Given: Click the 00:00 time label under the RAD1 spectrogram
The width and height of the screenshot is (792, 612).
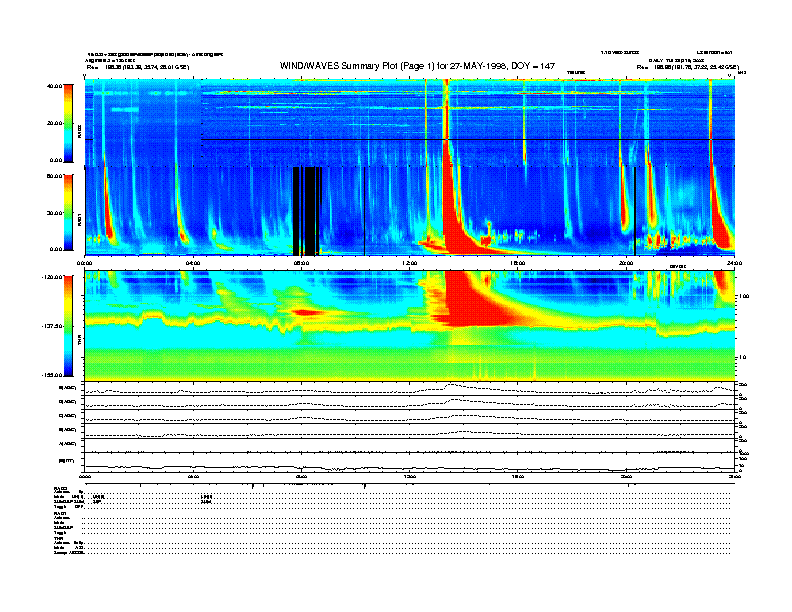Looking at the screenshot, I should pos(85,263).
